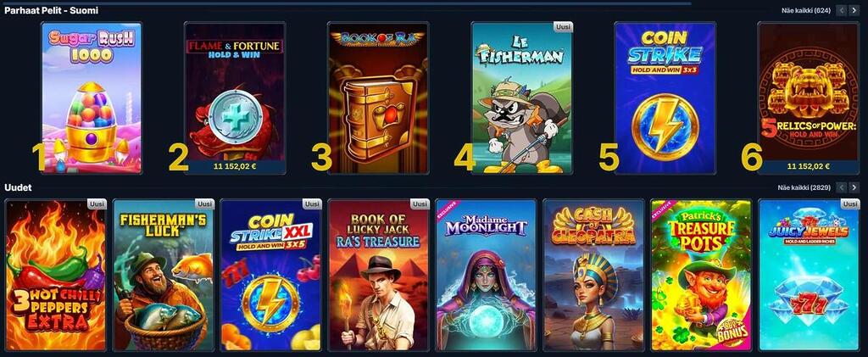868x357 pixels.
Task: Open Patrick's Treasure Pots game
Action: pos(701,275)
